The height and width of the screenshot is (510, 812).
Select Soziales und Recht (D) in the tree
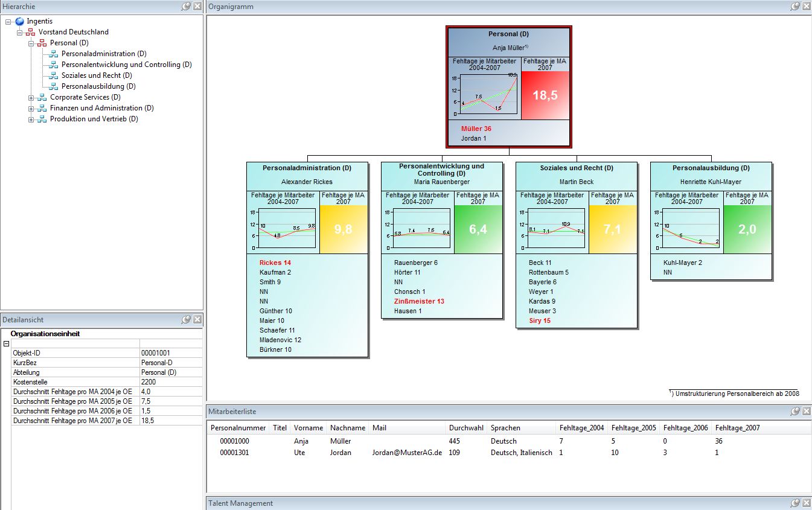pos(97,75)
